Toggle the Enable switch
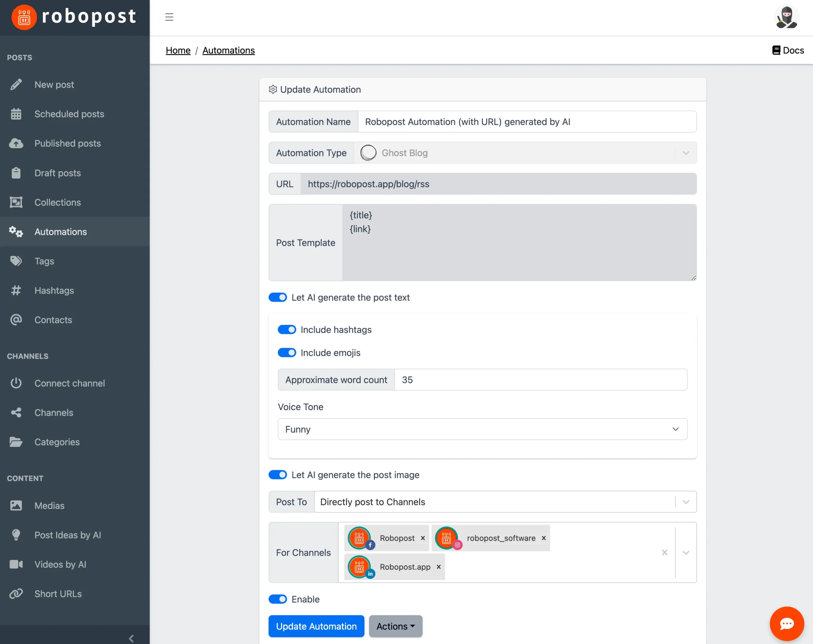813x644 pixels. click(x=278, y=599)
